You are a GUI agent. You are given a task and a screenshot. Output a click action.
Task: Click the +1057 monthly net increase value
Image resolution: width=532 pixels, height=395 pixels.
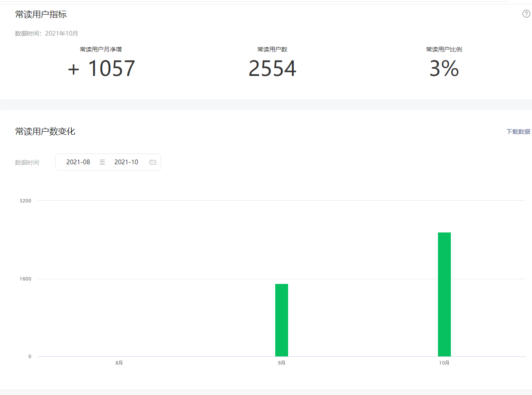click(x=101, y=69)
